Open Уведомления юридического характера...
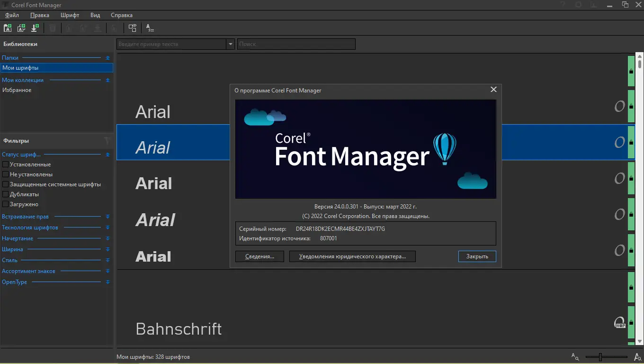Screen dimensions: 644x364 pos(352,256)
